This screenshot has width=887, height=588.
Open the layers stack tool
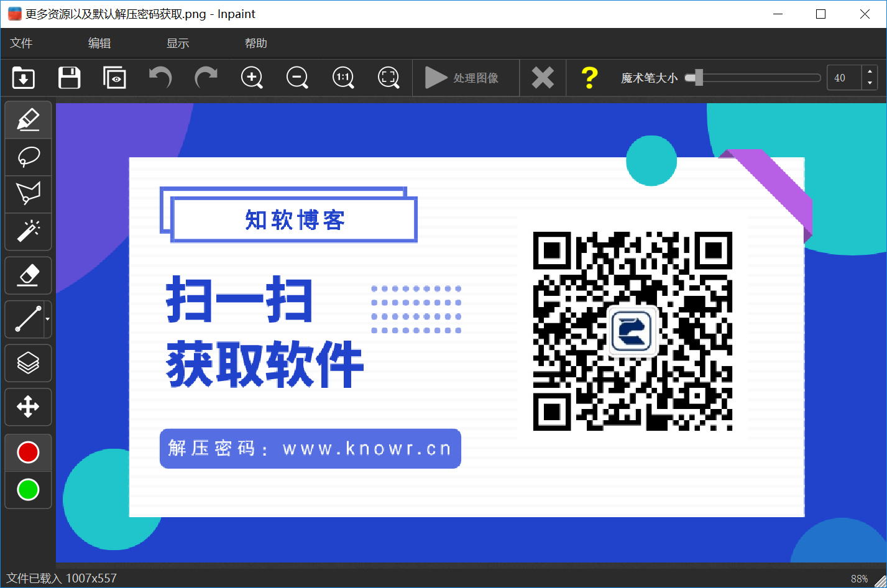click(28, 363)
